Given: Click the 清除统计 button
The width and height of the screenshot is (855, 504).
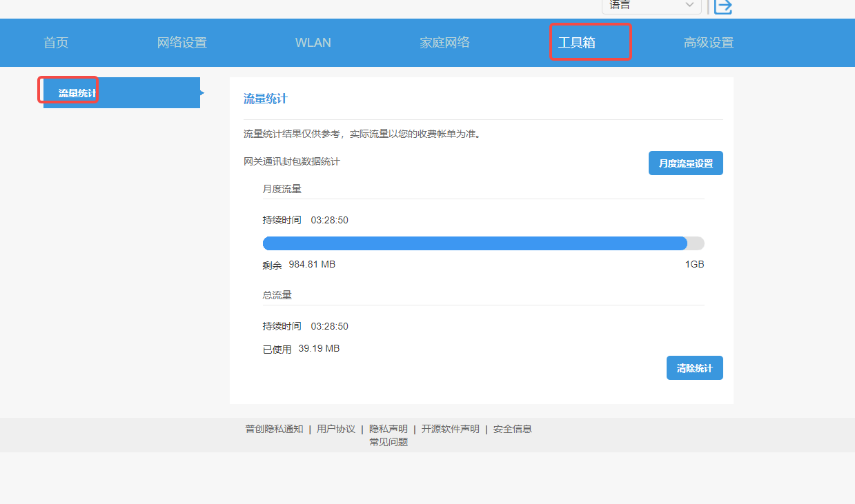Looking at the screenshot, I should click(x=694, y=367).
